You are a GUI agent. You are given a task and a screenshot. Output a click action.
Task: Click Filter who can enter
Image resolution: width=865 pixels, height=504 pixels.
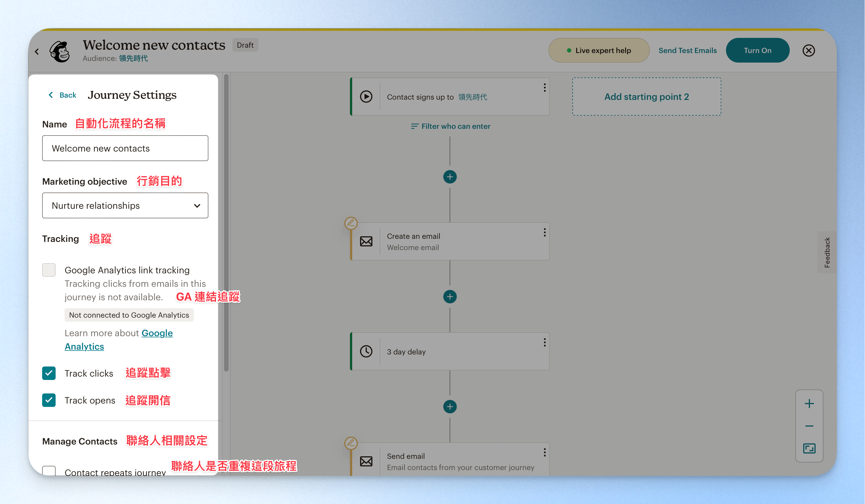[x=451, y=126]
